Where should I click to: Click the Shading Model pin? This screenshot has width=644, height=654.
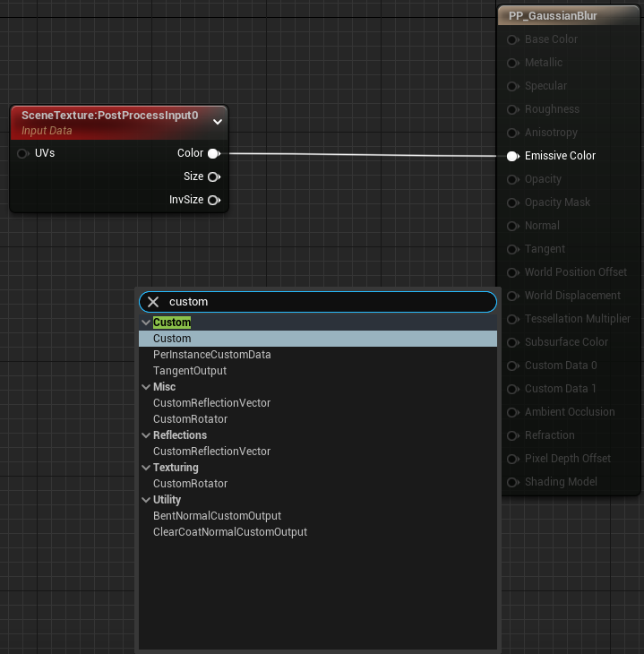tap(512, 482)
